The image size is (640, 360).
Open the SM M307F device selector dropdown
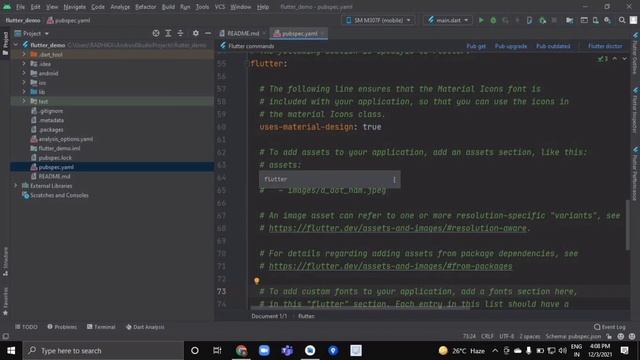(378, 20)
